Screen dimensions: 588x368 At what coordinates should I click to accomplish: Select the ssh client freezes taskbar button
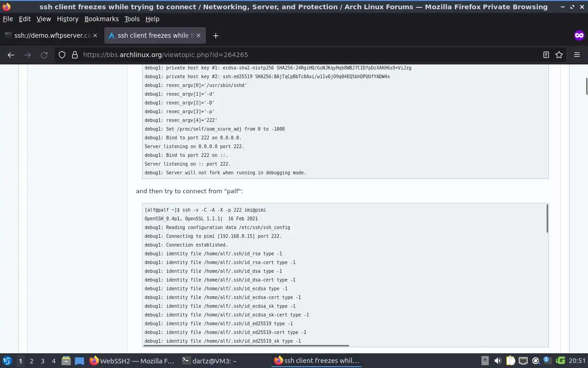point(317,361)
